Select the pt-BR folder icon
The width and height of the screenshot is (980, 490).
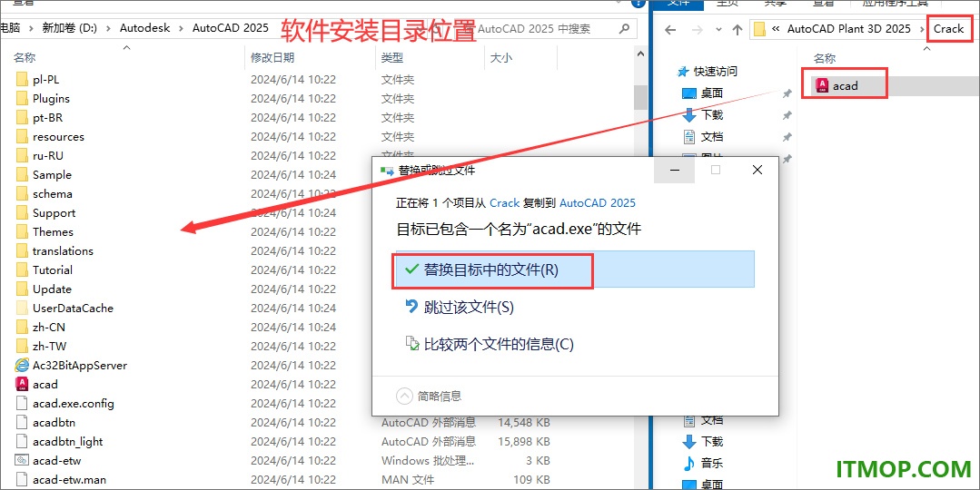[x=22, y=117]
